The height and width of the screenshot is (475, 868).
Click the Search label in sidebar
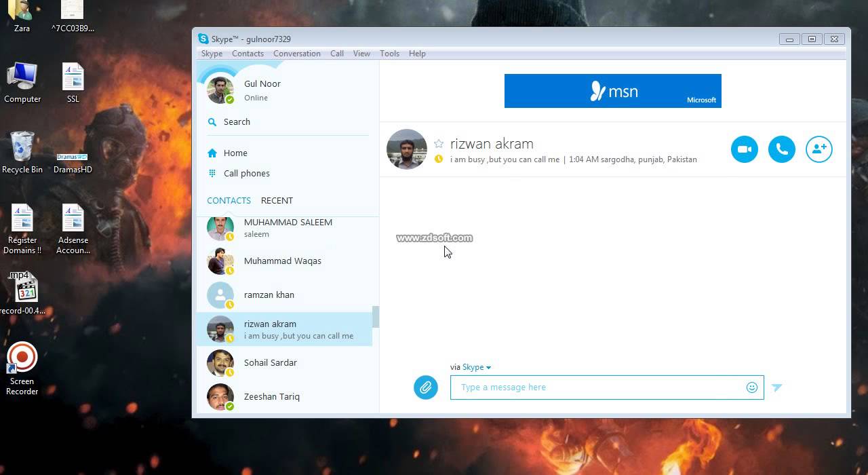point(237,122)
